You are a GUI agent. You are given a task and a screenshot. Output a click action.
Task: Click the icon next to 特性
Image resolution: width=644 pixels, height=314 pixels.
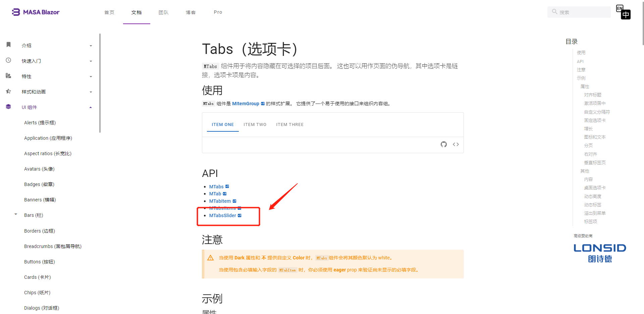pos(9,76)
